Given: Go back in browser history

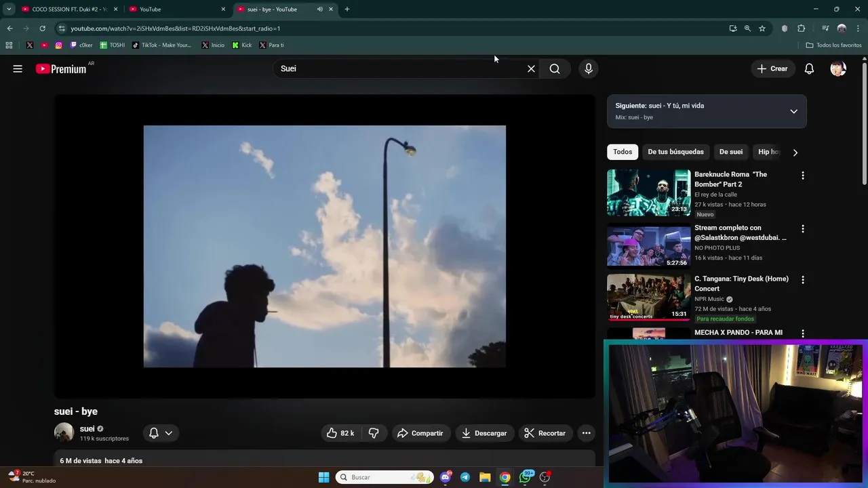Looking at the screenshot, I should click(x=9, y=28).
